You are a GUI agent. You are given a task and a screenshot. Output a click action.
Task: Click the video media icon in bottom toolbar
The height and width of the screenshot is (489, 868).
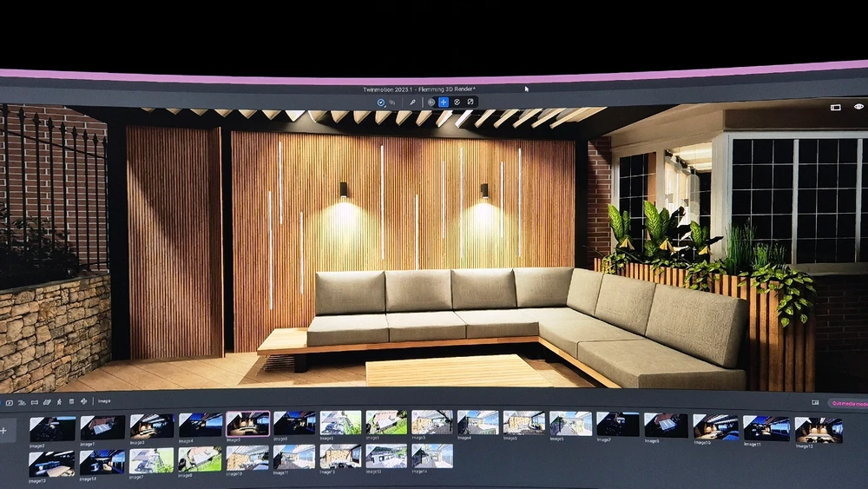coord(10,402)
